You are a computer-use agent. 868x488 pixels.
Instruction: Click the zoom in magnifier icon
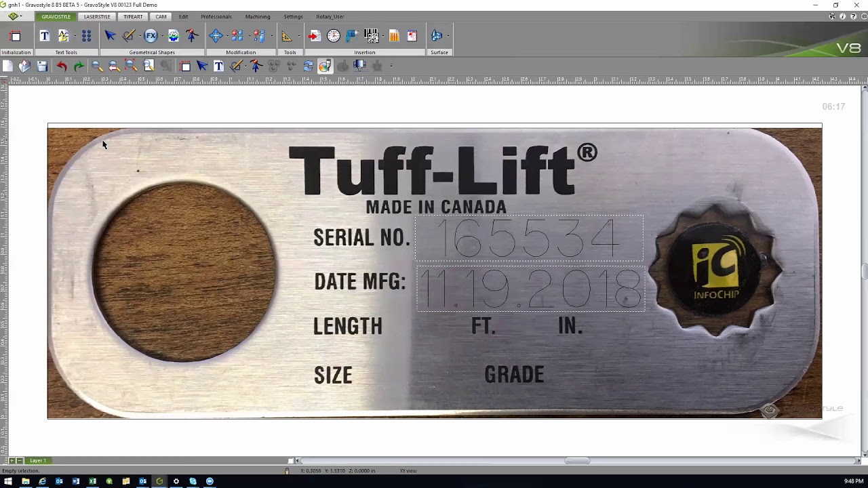(97, 66)
